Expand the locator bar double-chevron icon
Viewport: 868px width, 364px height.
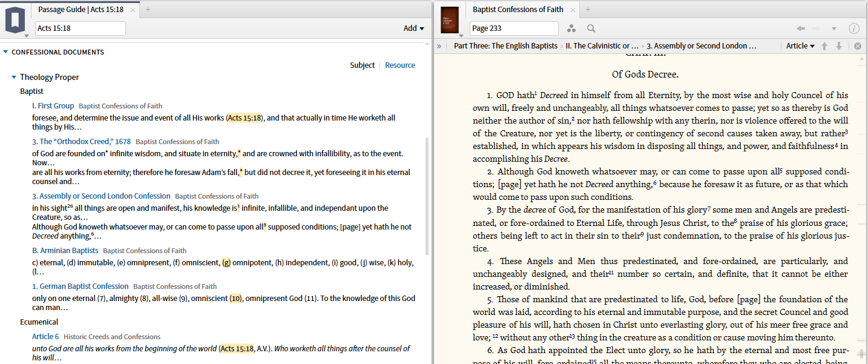(439, 46)
